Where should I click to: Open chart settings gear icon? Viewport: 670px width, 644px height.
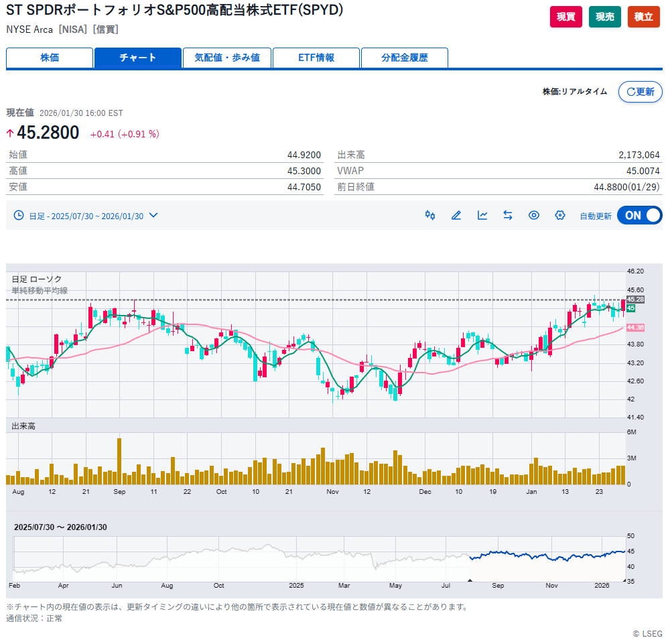[x=560, y=215]
